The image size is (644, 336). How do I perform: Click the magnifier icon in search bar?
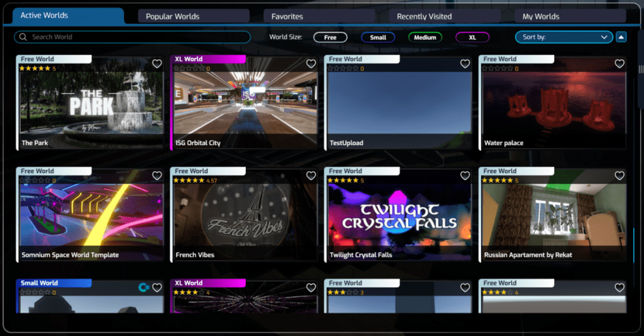[23, 37]
